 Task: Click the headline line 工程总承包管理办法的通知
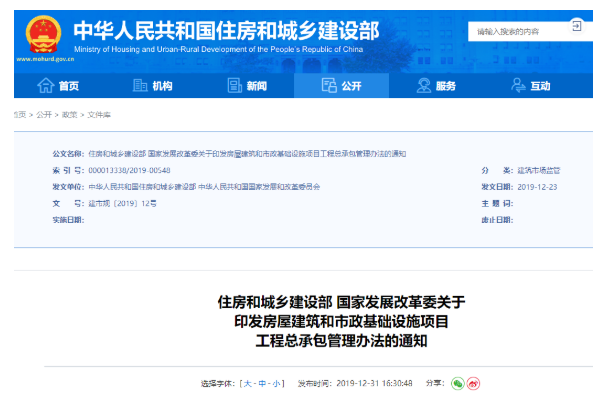pyautogui.click(x=341, y=341)
